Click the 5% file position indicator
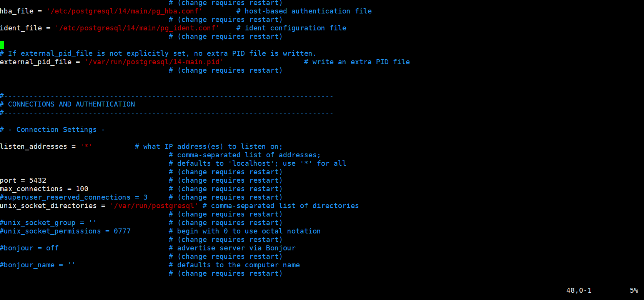The image size is (644, 300). tap(634, 290)
